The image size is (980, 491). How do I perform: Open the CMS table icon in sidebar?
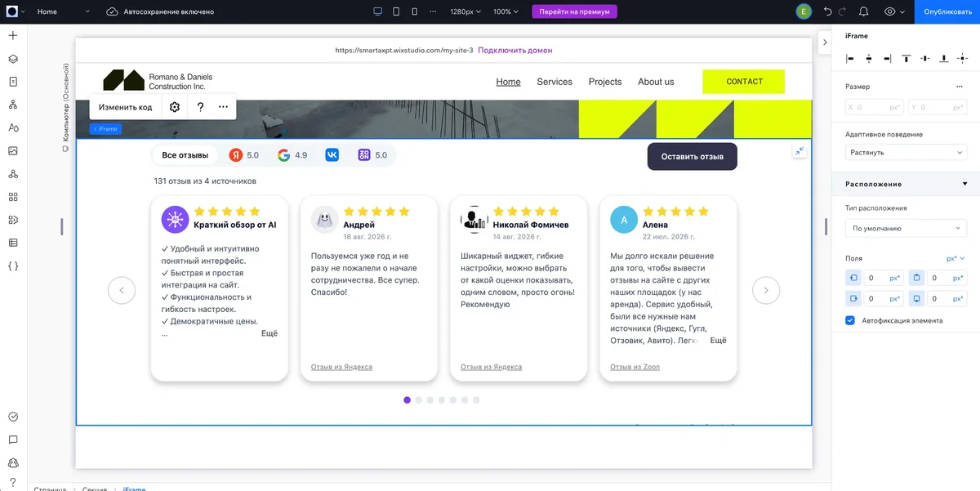12,243
